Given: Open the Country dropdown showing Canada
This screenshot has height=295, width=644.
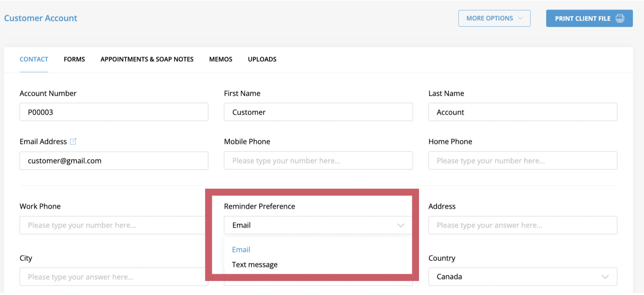Looking at the screenshot, I should [522, 277].
